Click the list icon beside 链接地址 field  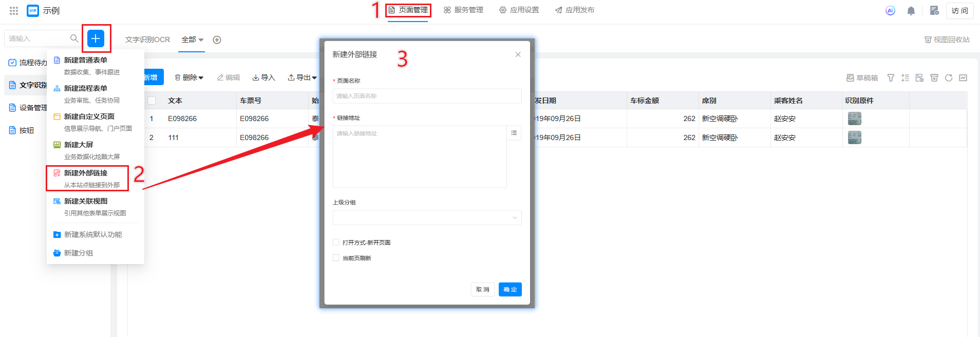click(514, 133)
